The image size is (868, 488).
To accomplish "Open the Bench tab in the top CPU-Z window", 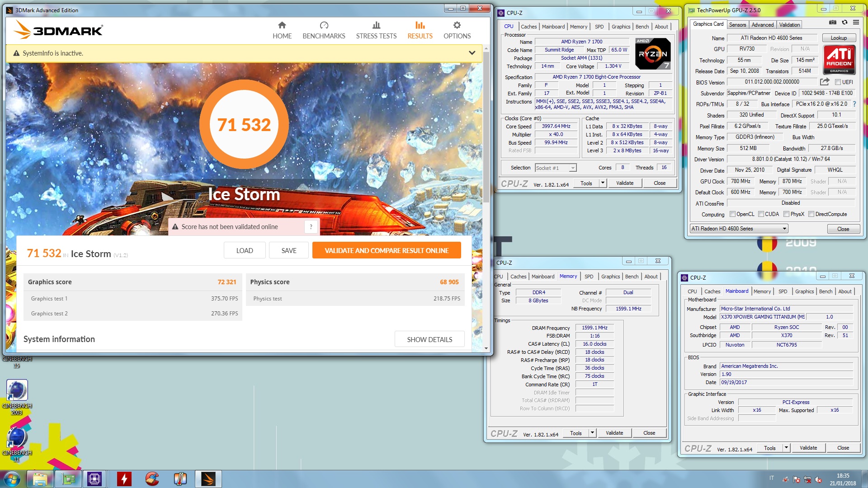I will pos(642,27).
